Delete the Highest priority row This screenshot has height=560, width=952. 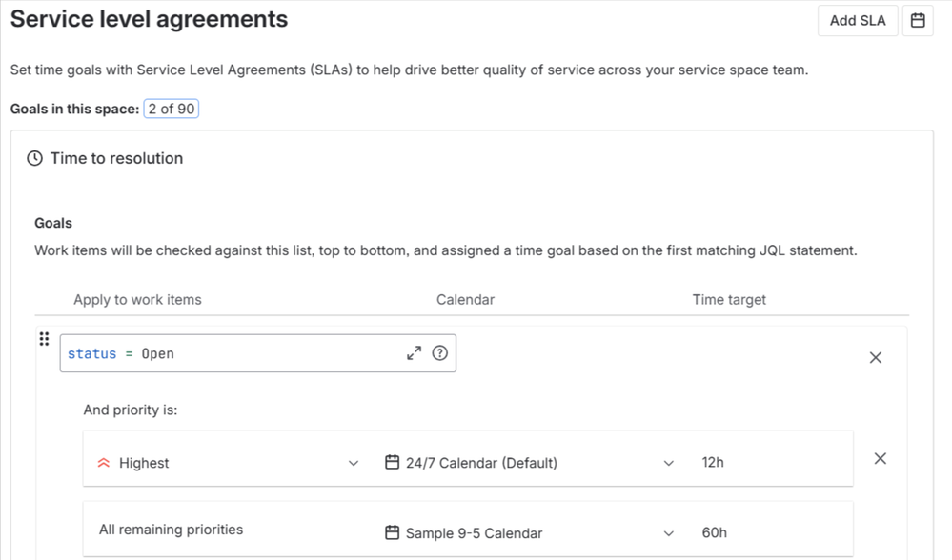[880, 458]
